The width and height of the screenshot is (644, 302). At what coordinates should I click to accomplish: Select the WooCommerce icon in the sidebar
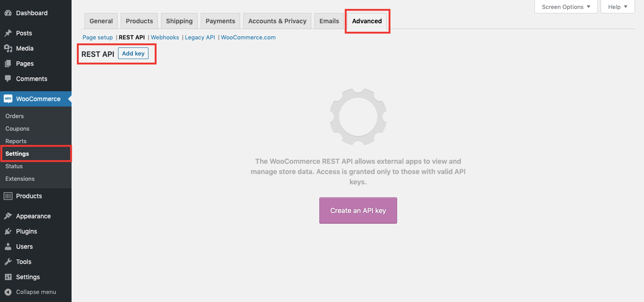point(8,99)
